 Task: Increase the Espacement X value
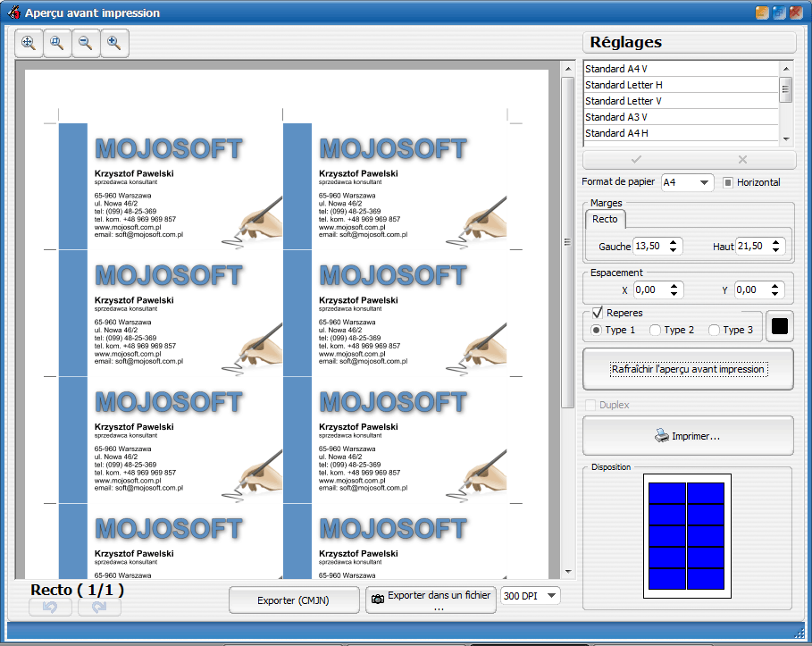coord(674,286)
